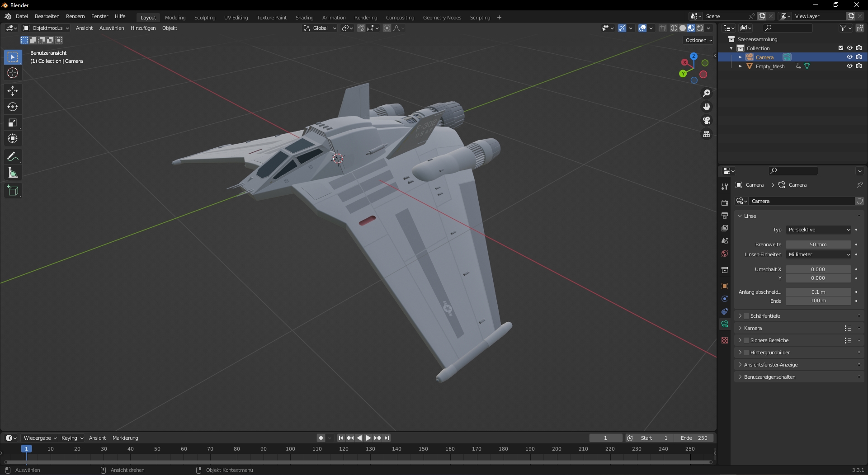Click the Optionen button in viewport
This screenshot has height=475, width=868.
tap(698, 40)
